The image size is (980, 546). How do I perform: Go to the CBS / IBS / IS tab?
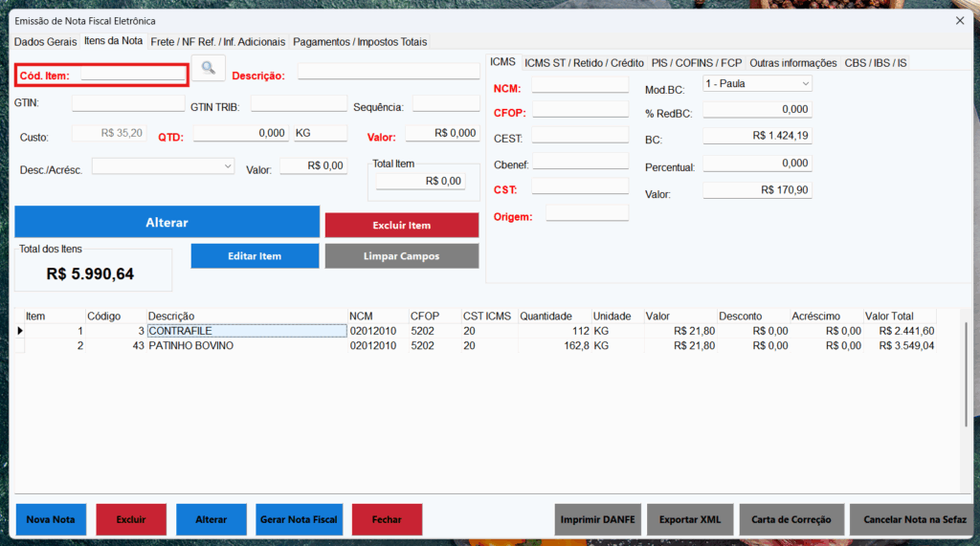(x=875, y=63)
